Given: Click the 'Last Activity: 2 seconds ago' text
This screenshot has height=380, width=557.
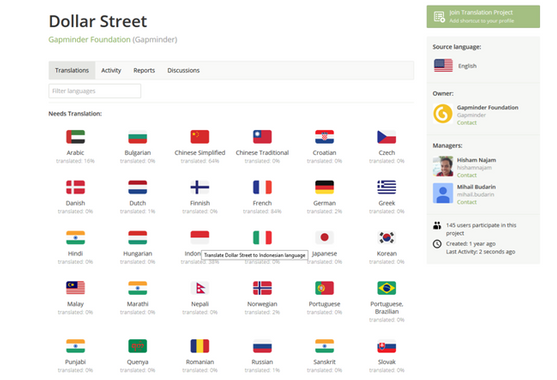Looking at the screenshot, I should [480, 252].
